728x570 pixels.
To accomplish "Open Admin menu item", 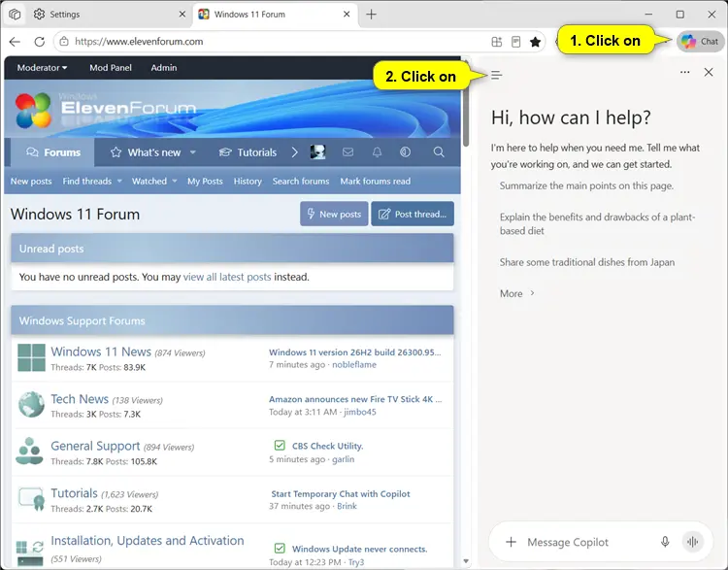I will (164, 68).
